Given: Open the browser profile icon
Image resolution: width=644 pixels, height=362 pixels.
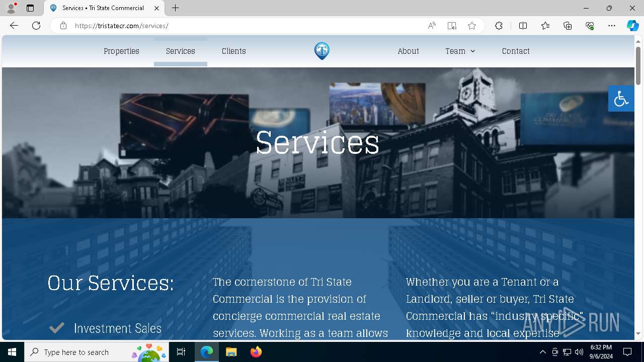Looking at the screenshot, I should pos(11,8).
